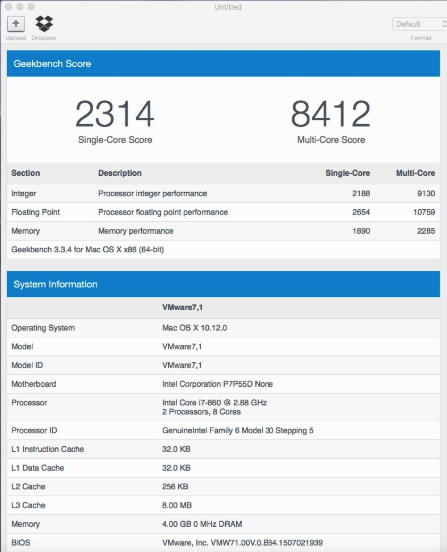Screen dimensions: 447x552
Task: Click the Multi-Core Score label
Action: 331,140
